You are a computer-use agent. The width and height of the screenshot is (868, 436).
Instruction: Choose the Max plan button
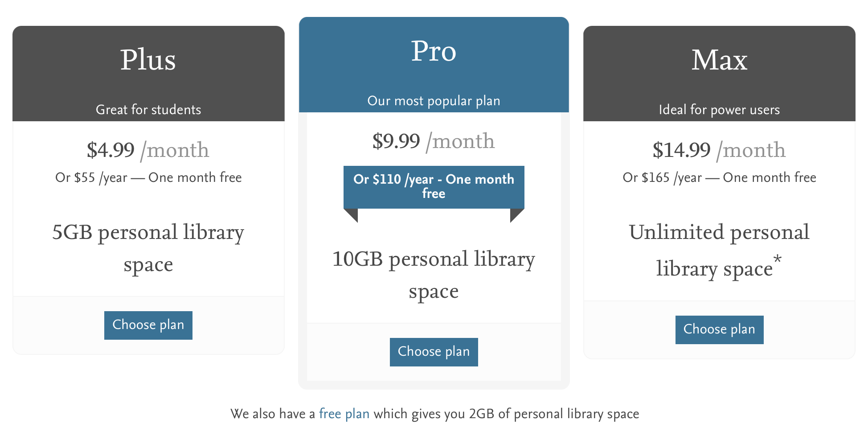719,329
